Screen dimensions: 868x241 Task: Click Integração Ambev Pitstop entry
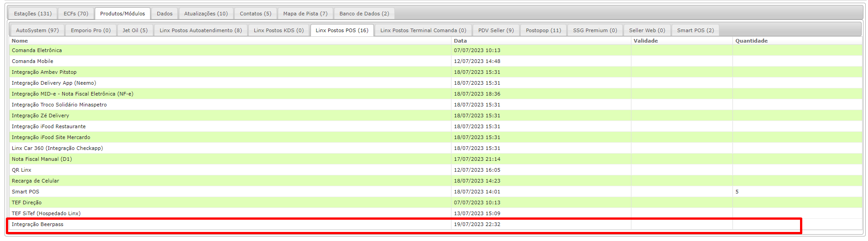436,72
